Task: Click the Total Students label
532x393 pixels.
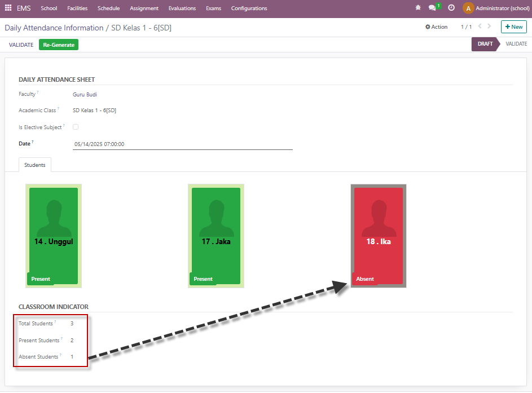Action: 36,324
